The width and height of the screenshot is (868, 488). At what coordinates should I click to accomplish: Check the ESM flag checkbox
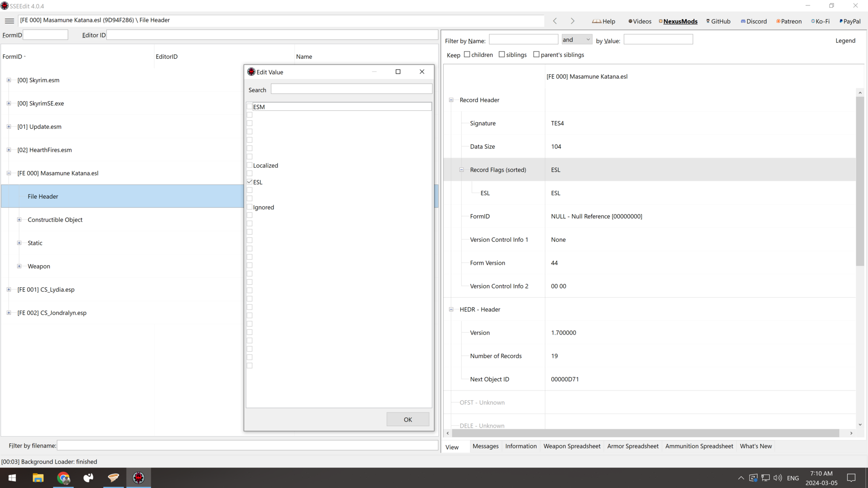(250, 107)
